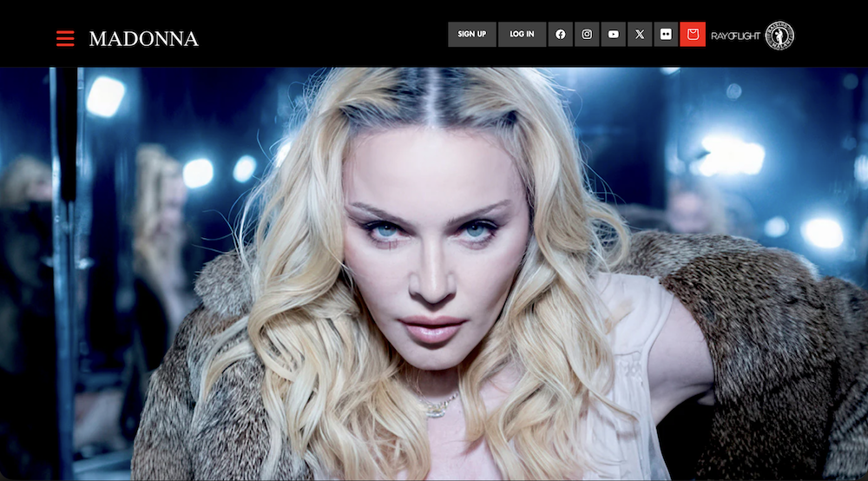Click the Facebook icon in header
868x481 pixels.
click(x=561, y=35)
